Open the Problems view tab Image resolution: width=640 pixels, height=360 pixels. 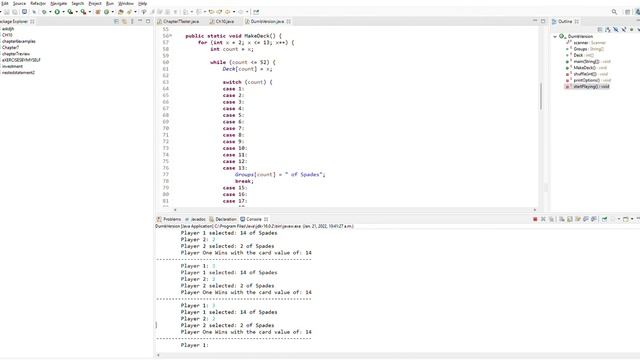(169, 219)
